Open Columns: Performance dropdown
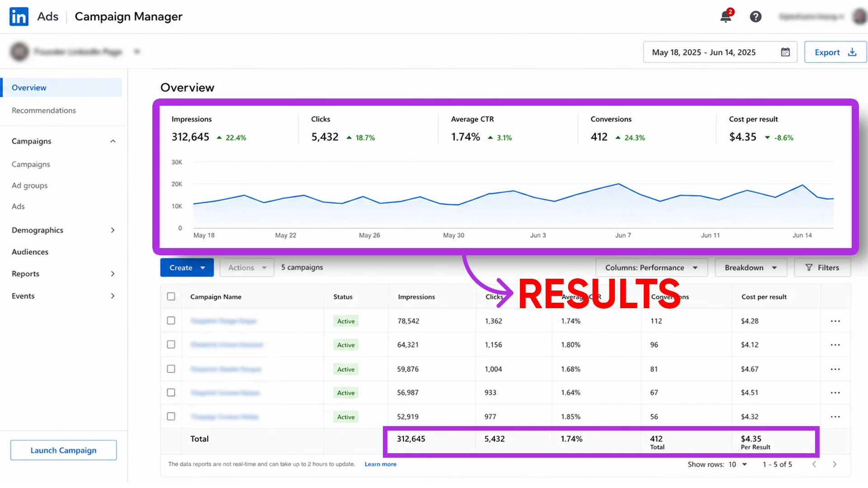Screen dimensions: 868x488 click(651, 267)
